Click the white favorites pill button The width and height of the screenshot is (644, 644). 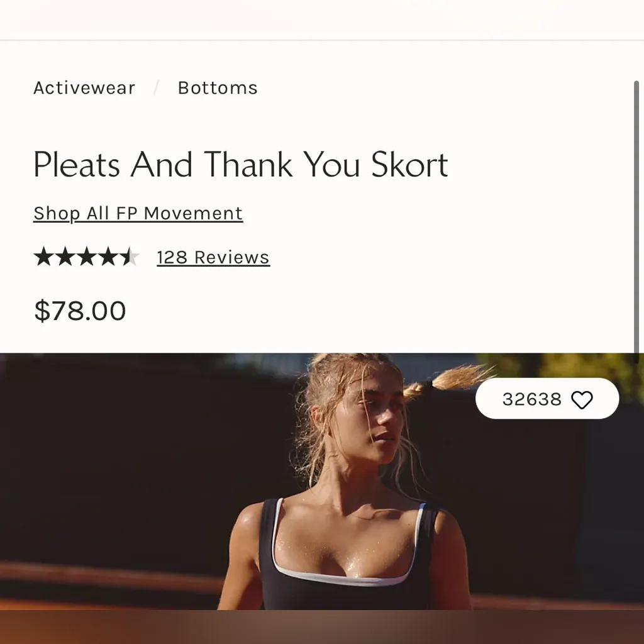pos(547,399)
